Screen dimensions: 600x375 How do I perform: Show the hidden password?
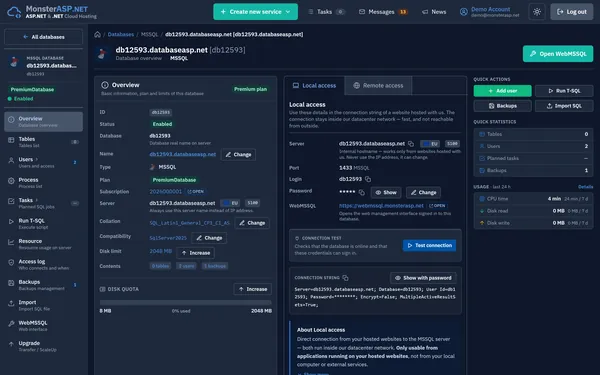386,192
